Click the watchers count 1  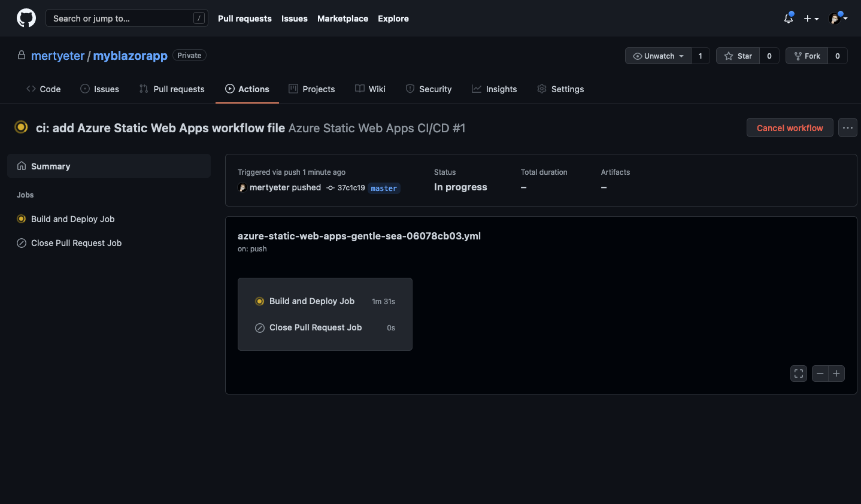tap(701, 56)
